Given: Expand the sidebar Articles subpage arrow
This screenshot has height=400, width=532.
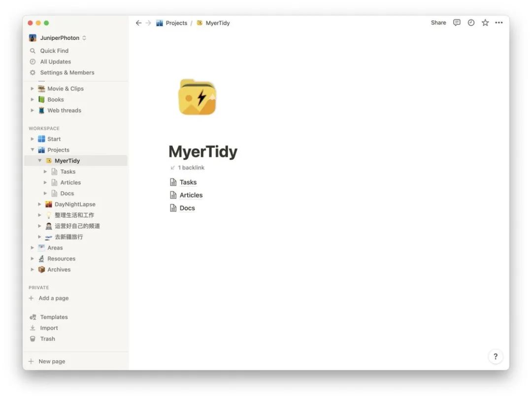Looking at the screenshot, I should coord(45,183).
